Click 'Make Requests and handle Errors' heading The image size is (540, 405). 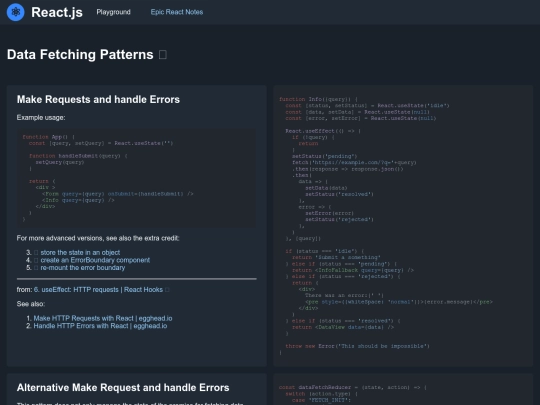click(x=98, y=100)
